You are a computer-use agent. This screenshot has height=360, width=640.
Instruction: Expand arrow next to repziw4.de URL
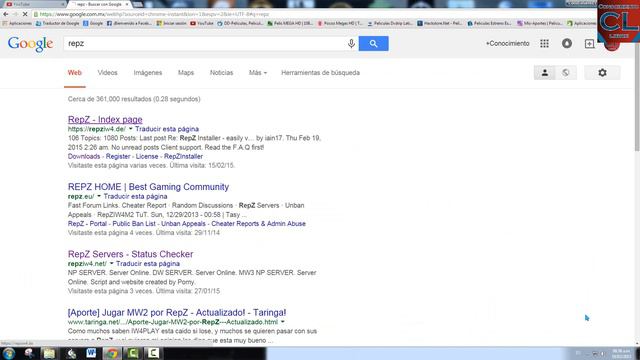[131, 129]
